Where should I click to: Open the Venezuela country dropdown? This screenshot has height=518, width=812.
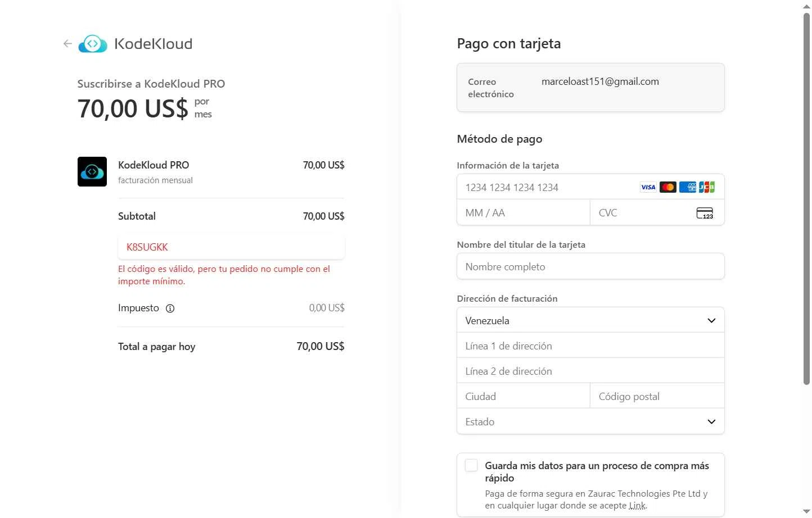[590, 320]
